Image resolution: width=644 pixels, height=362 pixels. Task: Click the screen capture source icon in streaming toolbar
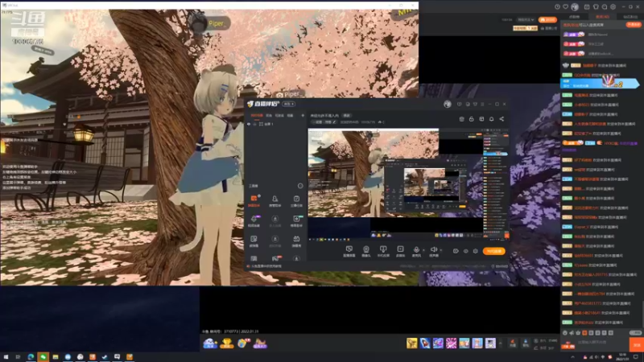(349, 249)
